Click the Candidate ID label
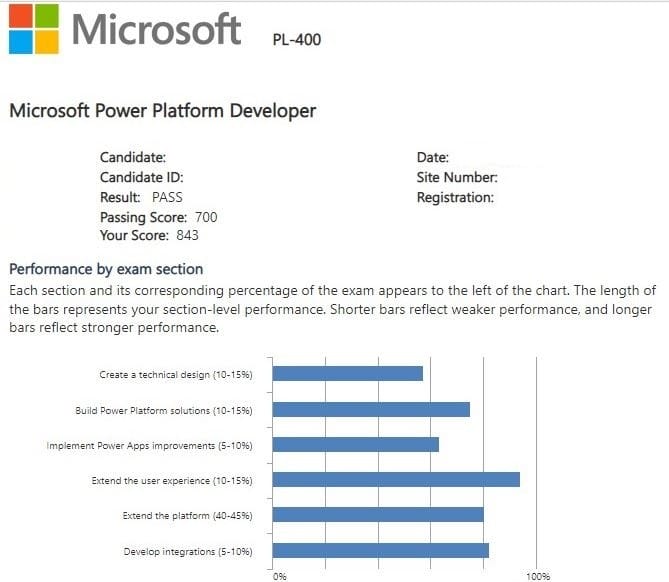Viewport: 669px width, 582px height. click(x=142, y=177)
